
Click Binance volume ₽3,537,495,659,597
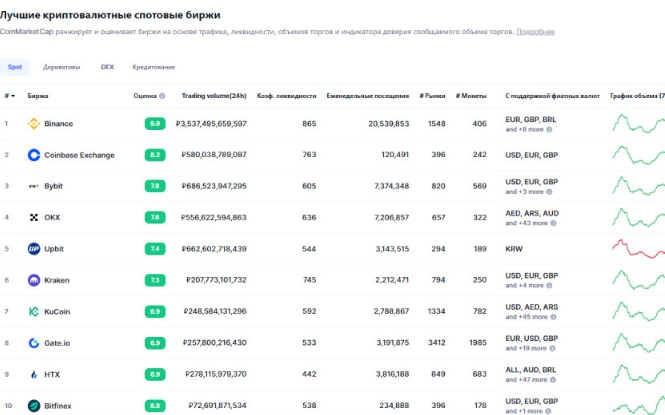[x=211, y=124]
